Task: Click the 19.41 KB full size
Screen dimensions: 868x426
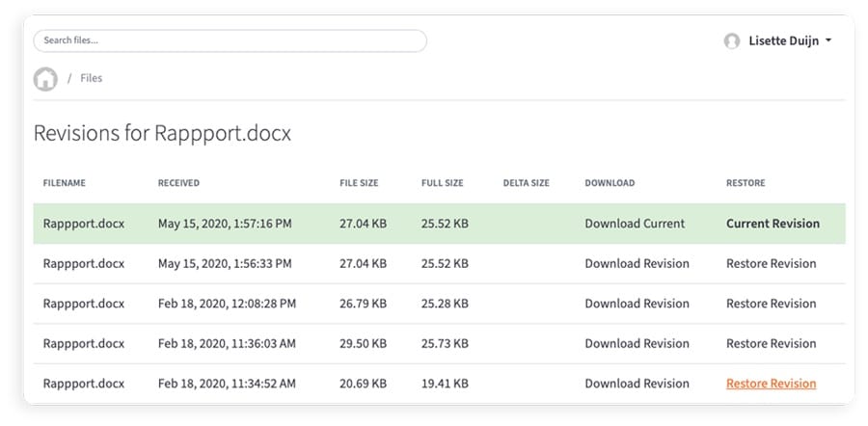Action: tap(445, 384)
